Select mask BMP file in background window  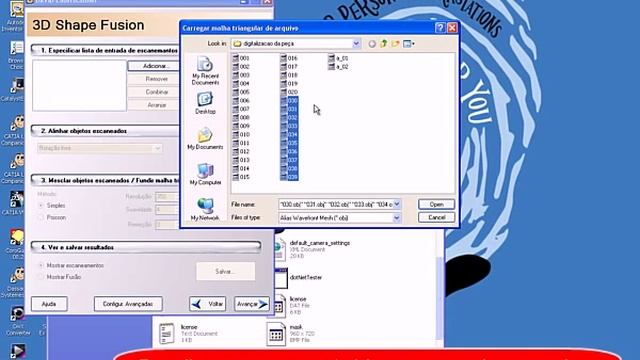coord(290,333)
